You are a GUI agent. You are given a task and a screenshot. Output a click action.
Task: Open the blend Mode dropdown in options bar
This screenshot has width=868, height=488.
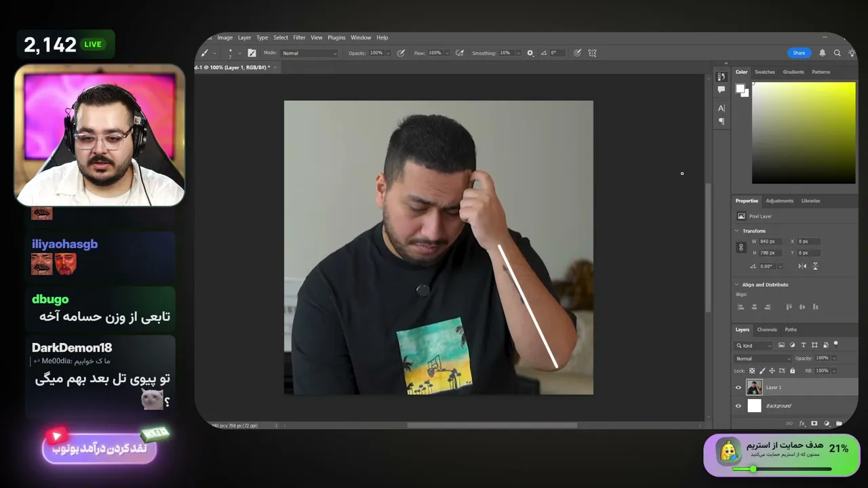(x=309, y=53)
